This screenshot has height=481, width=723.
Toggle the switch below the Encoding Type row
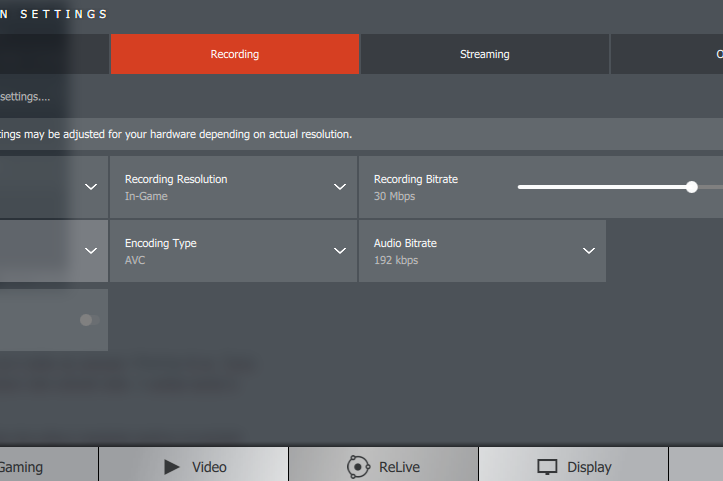point(89,320)
